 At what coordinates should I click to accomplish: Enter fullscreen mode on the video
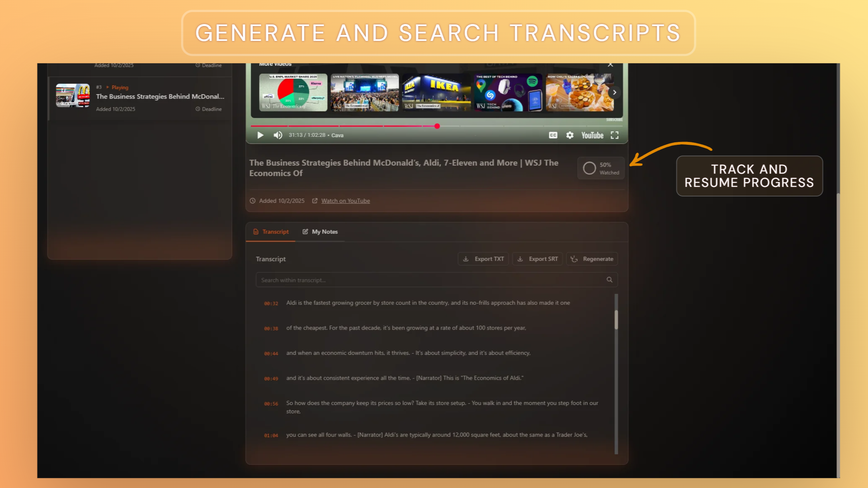[x=614, y=135]
